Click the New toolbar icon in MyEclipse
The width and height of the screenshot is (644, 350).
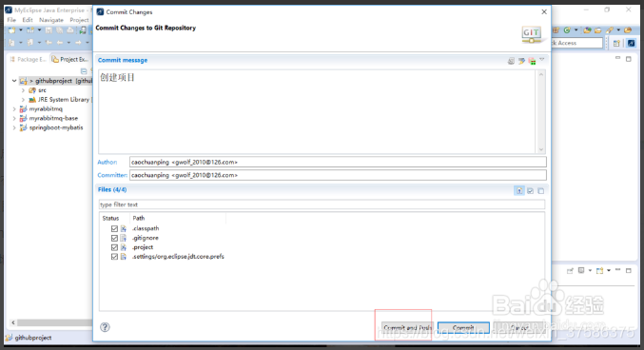[12, 30]
